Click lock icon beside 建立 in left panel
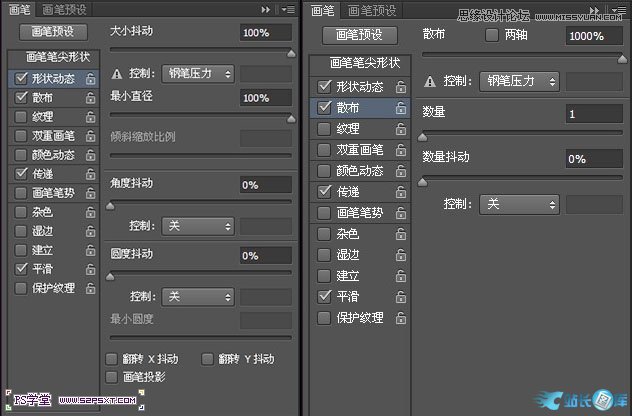This screenshot has height=416, width=632. (x=91, y=250)
